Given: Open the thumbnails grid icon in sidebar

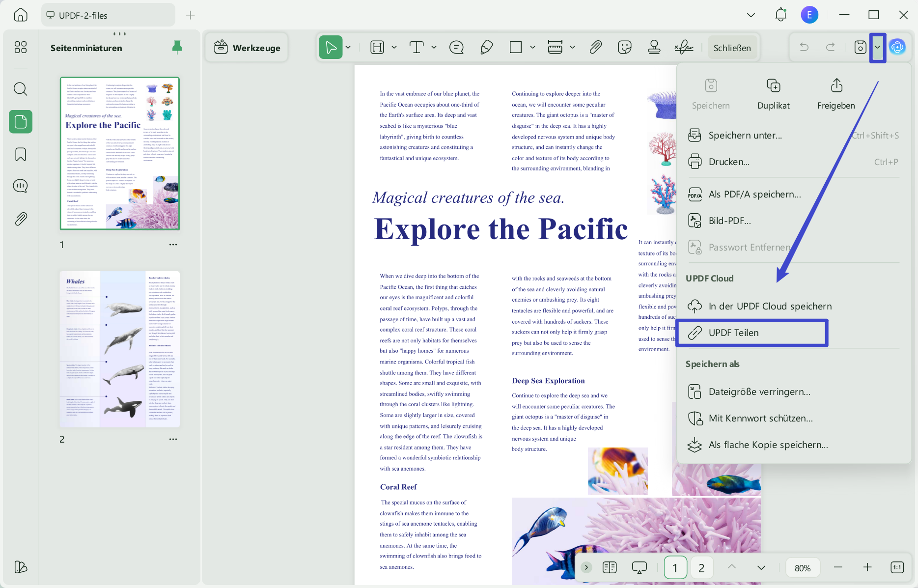Looking at the screenshot, I should tap(21, 47).
